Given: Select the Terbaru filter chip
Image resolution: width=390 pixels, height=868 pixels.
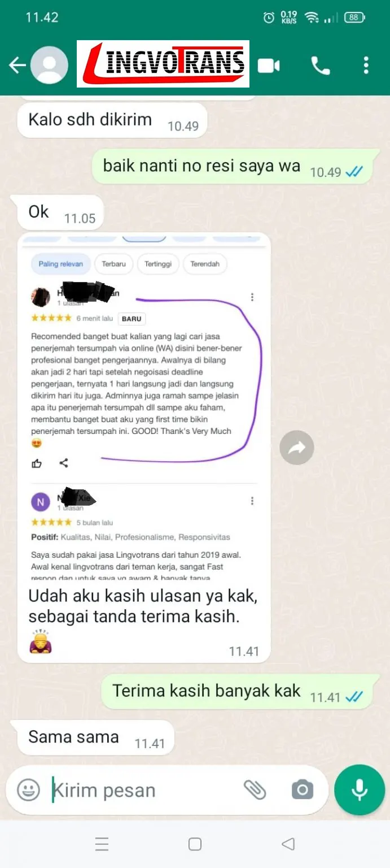Looking at the screenshot, I should pos(113,264).
